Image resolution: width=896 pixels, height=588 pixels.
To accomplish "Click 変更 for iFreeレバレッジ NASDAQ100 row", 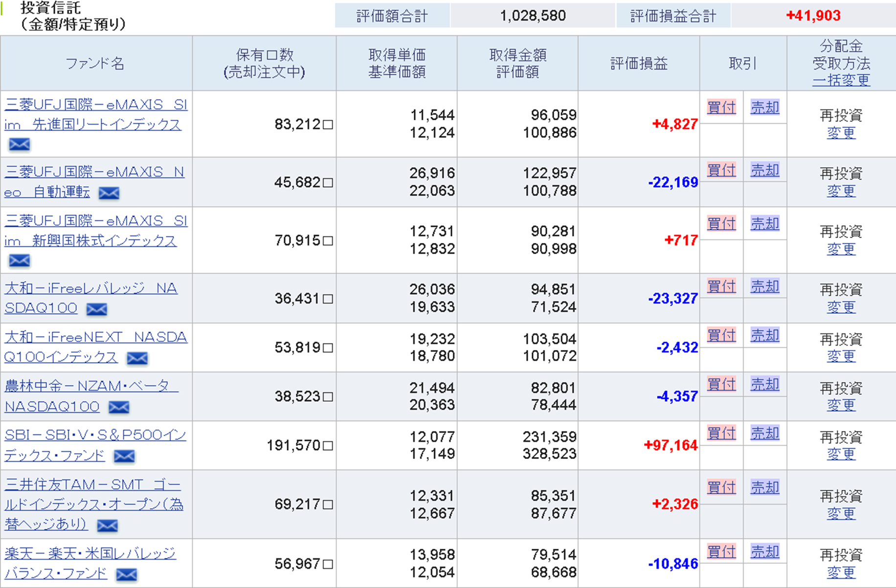I will [x=841, y=307].
